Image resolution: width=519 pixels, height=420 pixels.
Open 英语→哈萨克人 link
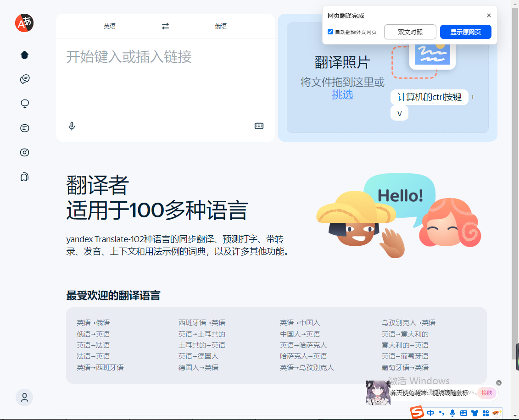pyautogui.click(x=303, y=345)
